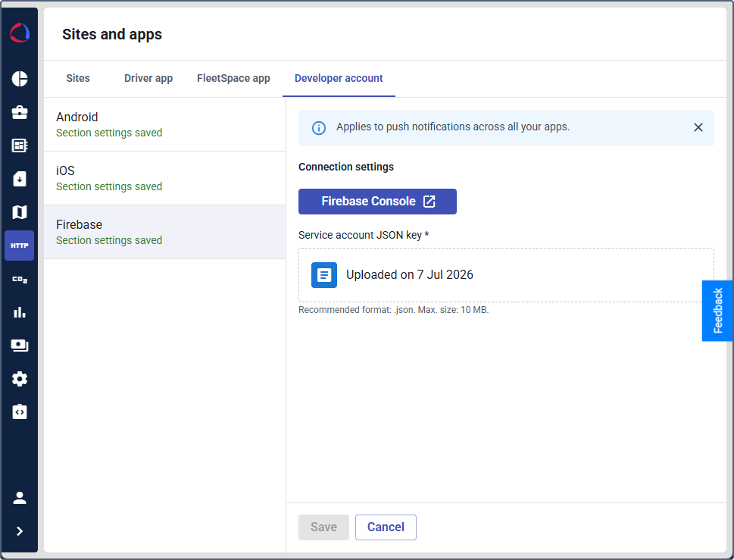Viewport: 734px width, 560px height.
Task: Open the bar chart reports icon
Action: [20, 312]
